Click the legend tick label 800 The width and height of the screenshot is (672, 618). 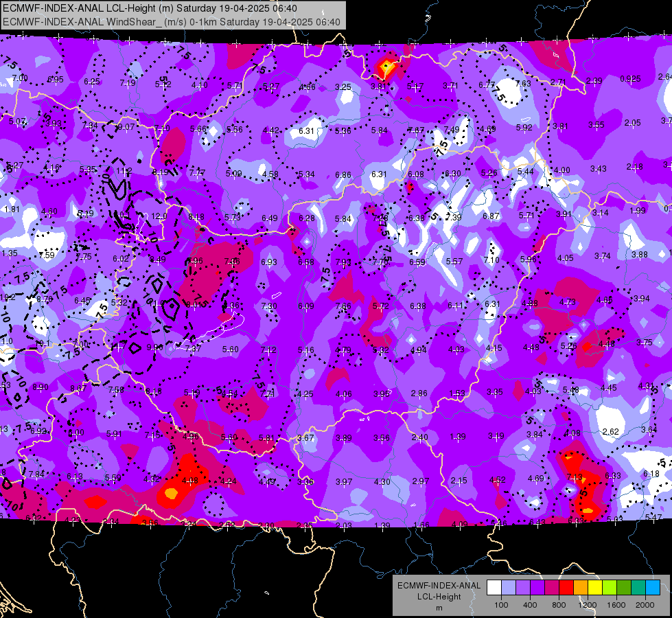click(x=559, y=605)
